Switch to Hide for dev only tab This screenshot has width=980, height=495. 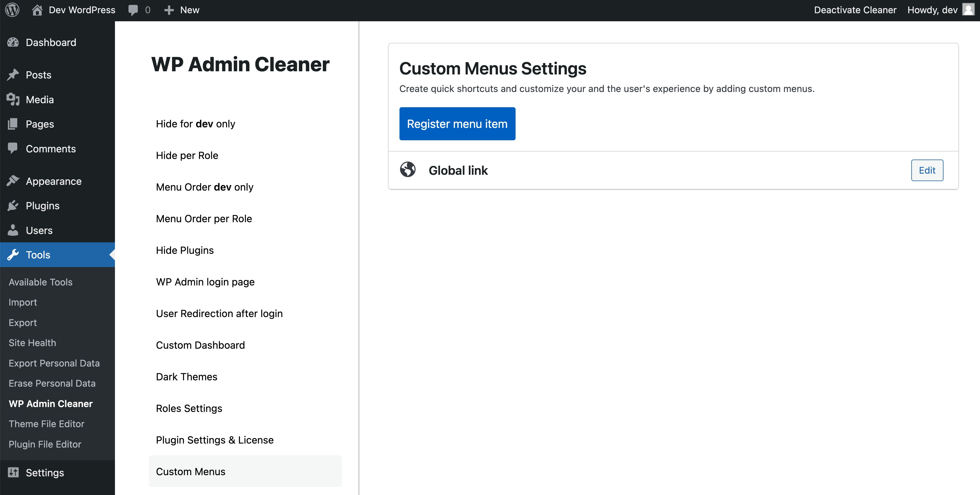195,124
